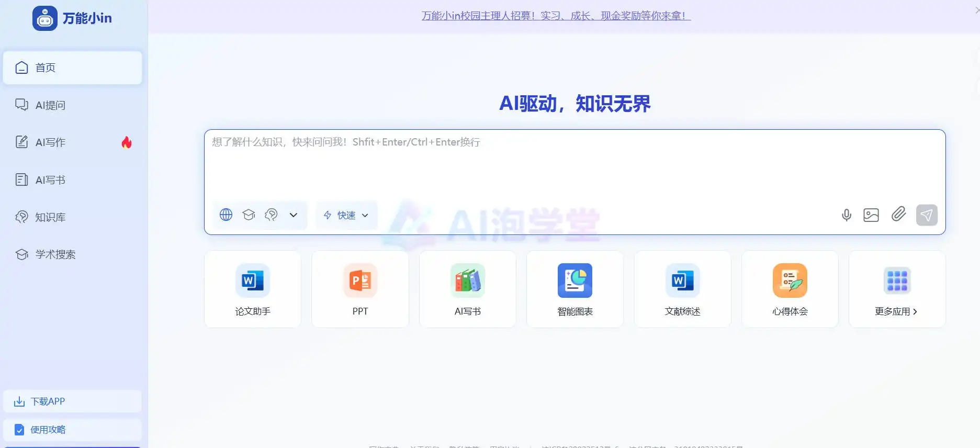Viewport: 980px width, 448px height.
Task: Click the send message paper-plane button
Action: click(927, 215)
